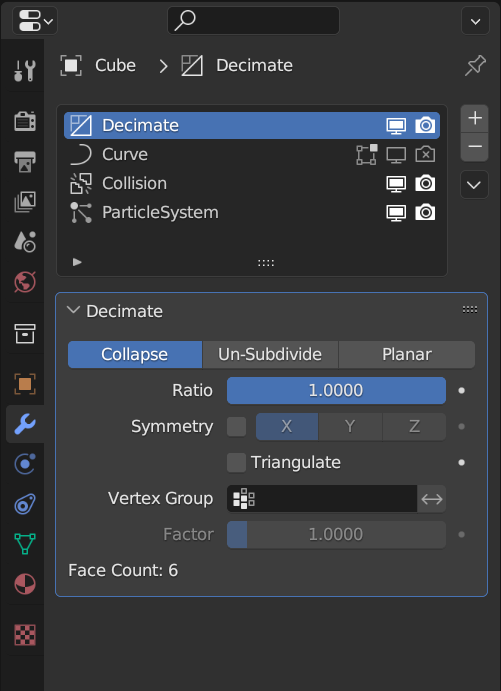Viewport: 501px width, 691px height.
Task: Animate Ratio property dot
Action: pos(461,390)
